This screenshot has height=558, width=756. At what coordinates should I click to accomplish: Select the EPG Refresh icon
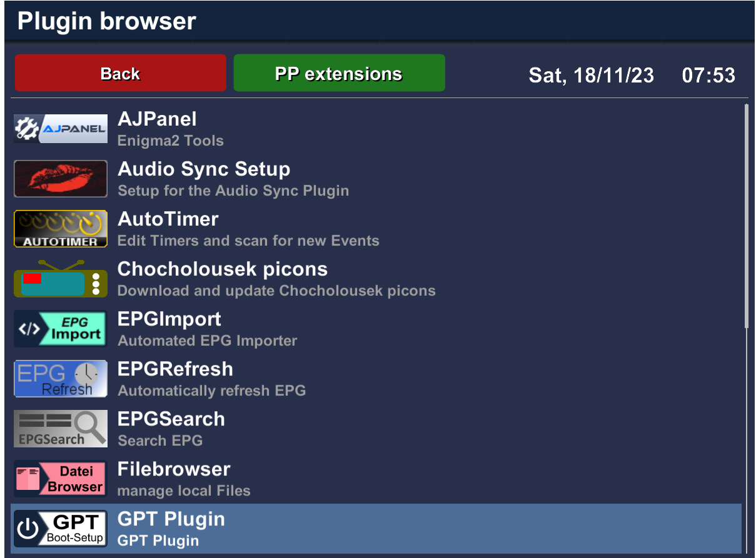coord(61,379)
